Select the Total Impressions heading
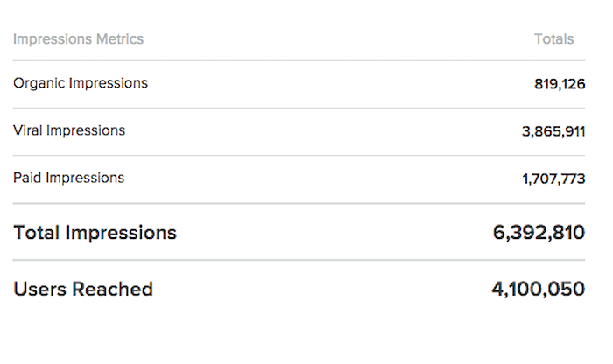 click(x=95, y=233)
